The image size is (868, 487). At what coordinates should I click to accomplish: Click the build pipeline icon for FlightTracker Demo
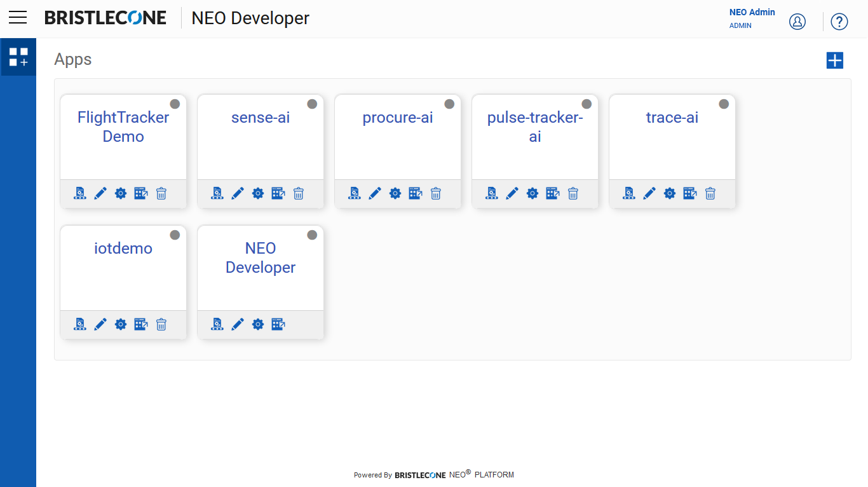(79, 193)
